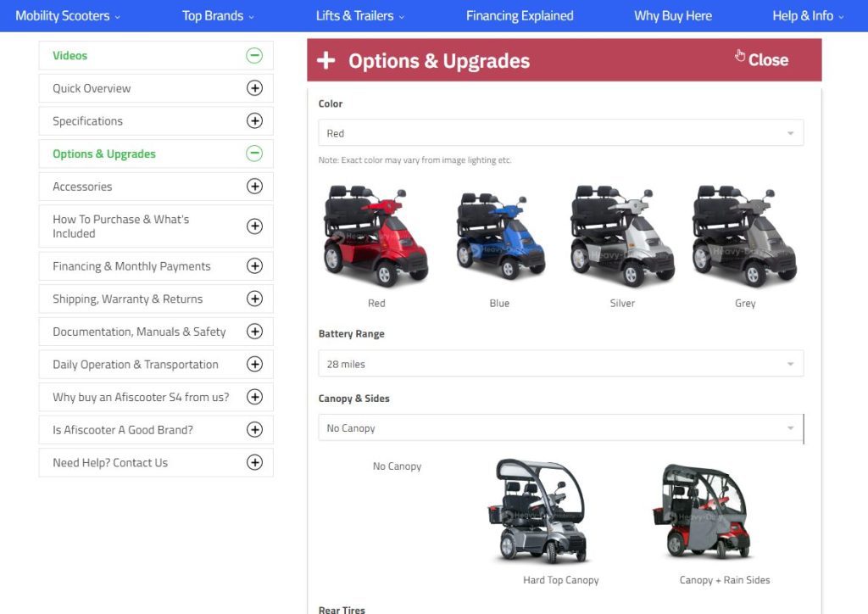
Task: Select Hard Top Canopy scooter image
Action: (x=537, y=511)
